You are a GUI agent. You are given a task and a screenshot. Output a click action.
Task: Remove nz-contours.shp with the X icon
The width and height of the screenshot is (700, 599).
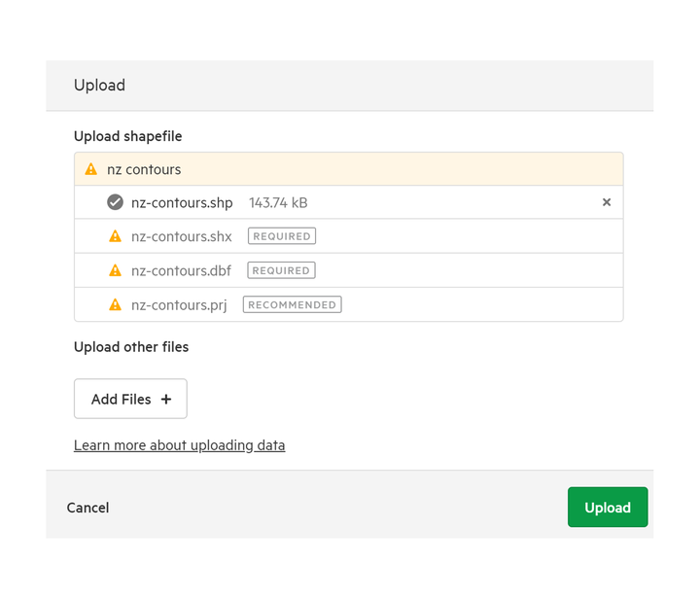click(x=607, y=202)
